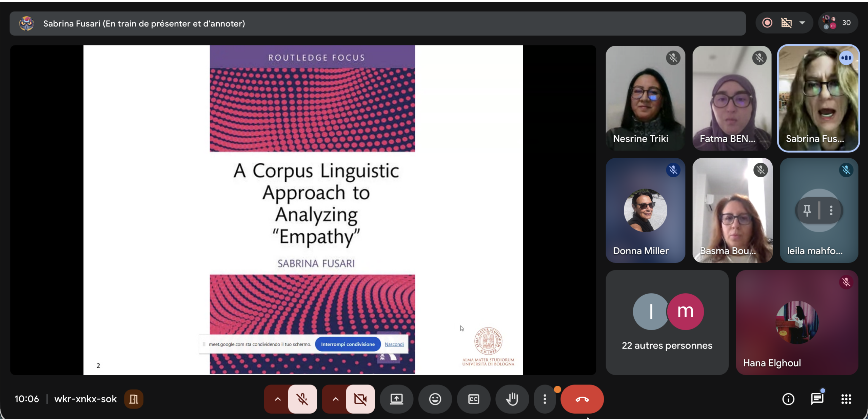868x419 pixels.
Task: Open the emoji reactions button
Action: coord(435,399)
